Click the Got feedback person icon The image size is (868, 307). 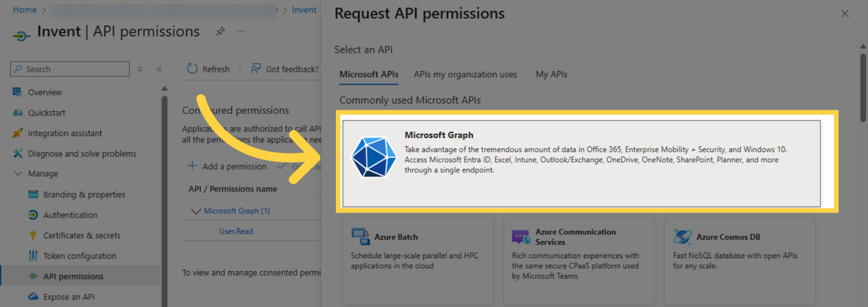[x=256, y=69]
